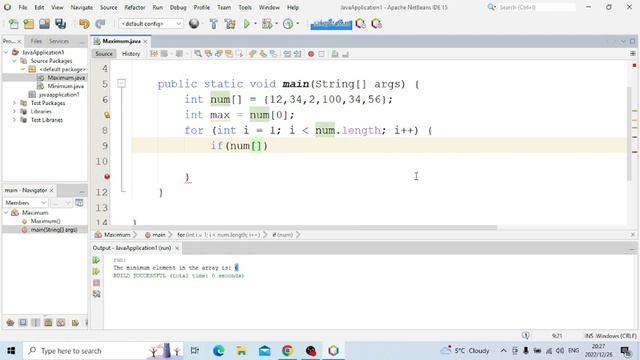Open the File menu
This screenshot has height=360, width=640.
(23, 7)
